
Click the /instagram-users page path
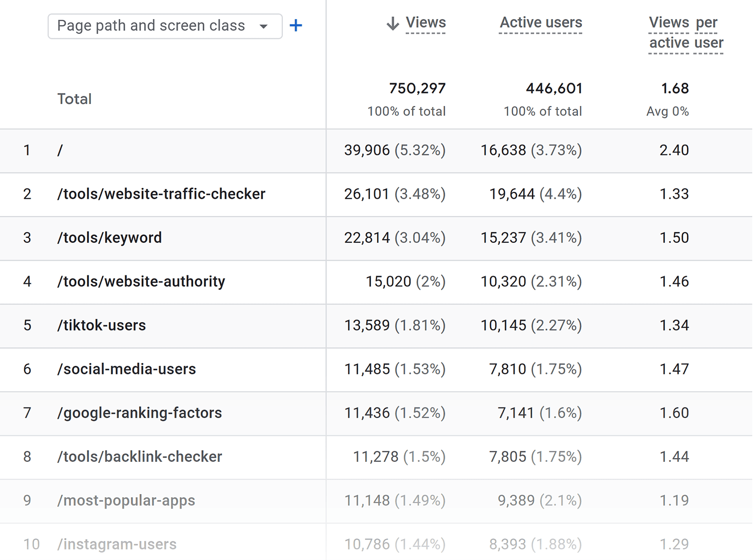(117, 544)
